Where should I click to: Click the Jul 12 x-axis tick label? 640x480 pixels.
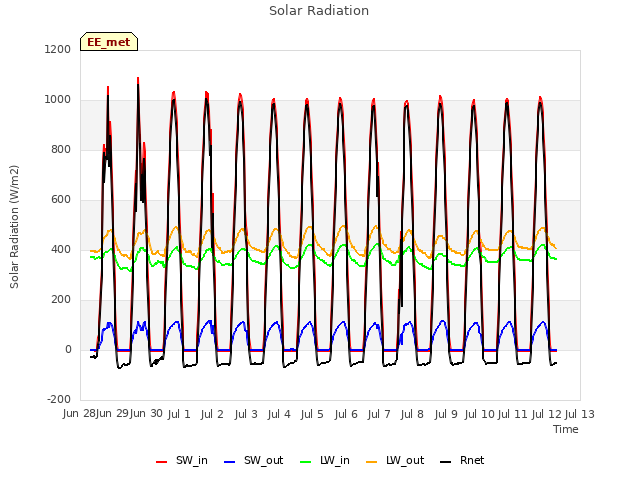pyautogui.click(x=547, y=414)
